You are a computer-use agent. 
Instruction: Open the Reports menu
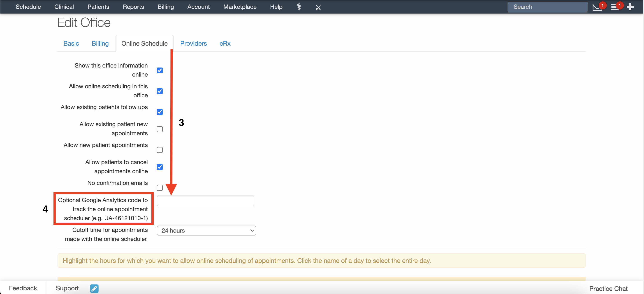point(133,7)
